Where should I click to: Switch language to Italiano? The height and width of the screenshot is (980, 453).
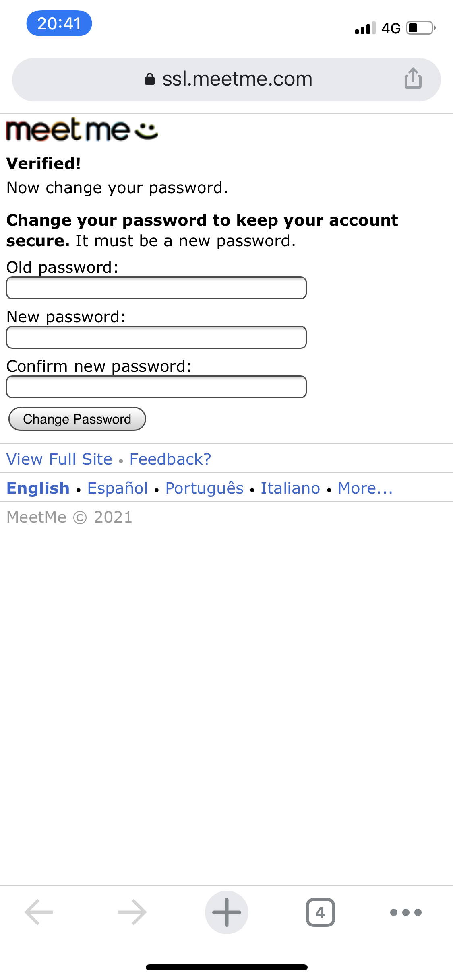tap(290, 488)
